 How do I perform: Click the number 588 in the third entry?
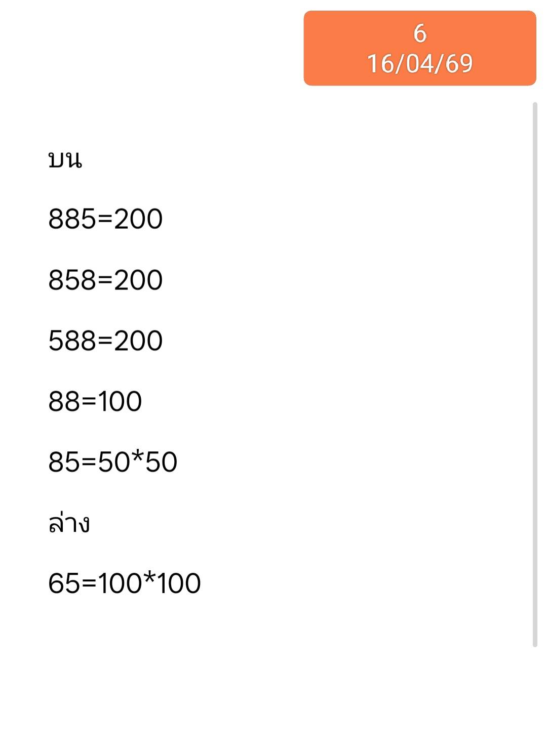(x=72, y=341)
